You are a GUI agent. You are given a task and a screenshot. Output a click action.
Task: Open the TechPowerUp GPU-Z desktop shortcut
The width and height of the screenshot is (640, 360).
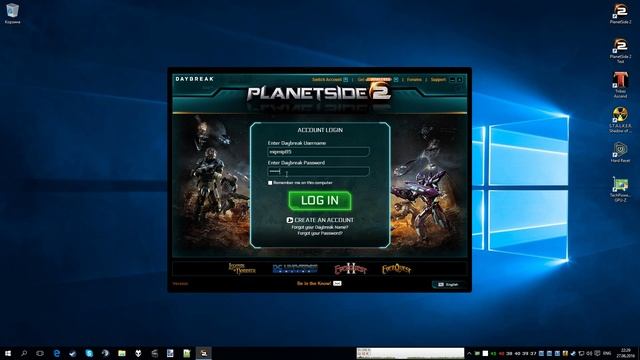[x=620, y=189]
